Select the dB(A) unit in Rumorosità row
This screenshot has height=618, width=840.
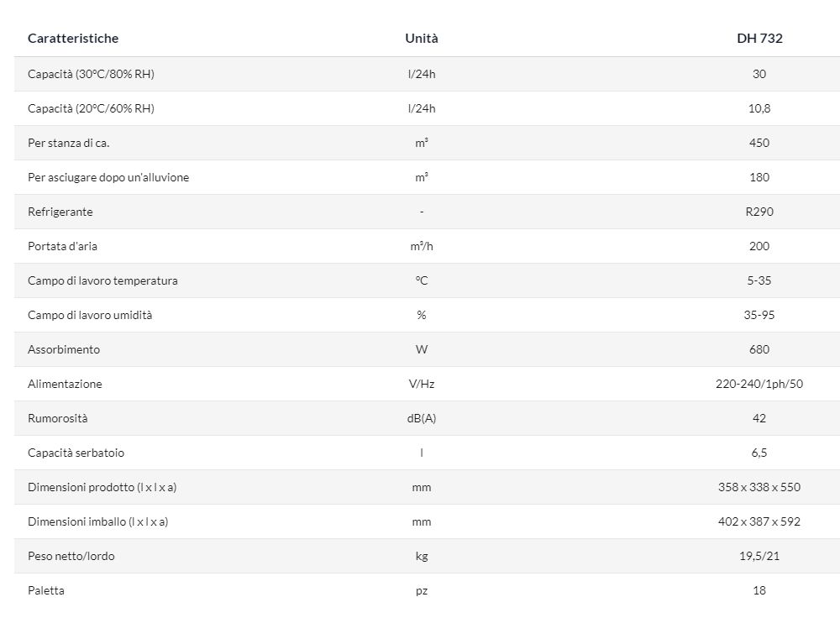[422, 418]
